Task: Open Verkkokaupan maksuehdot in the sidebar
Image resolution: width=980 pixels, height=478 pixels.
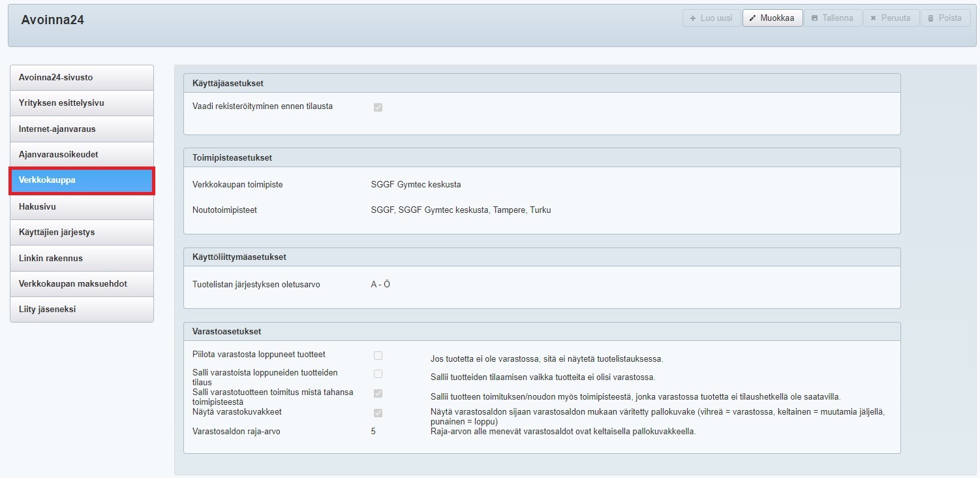Action: tap(82, 284)
